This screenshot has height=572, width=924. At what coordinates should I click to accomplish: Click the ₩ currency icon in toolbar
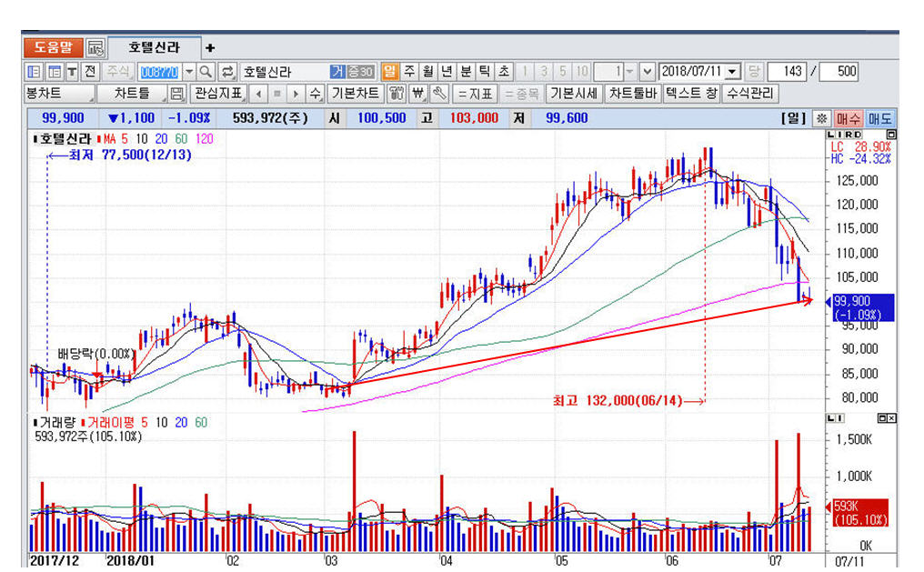coord(418,94)
